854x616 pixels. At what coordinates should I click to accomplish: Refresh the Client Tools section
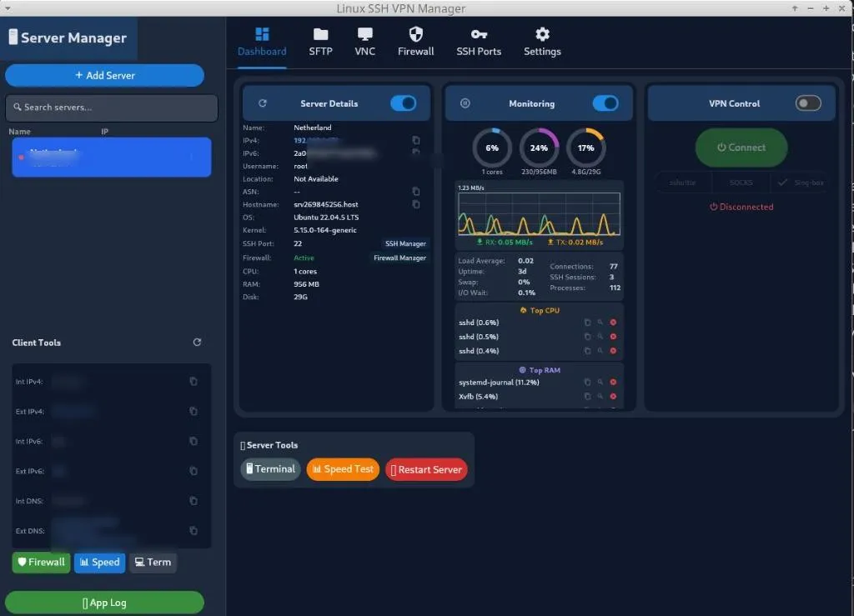197,343
